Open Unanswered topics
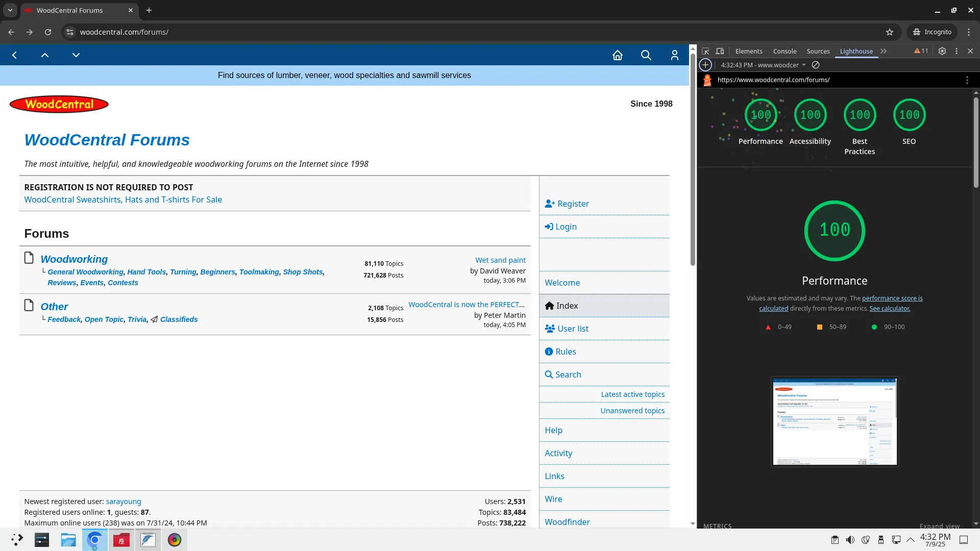 pyautogui.click(x=632, y=411)
